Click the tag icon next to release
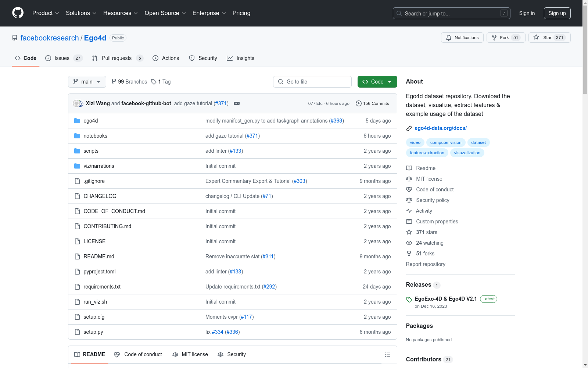 pyautogui.click(x=409, y=300)
